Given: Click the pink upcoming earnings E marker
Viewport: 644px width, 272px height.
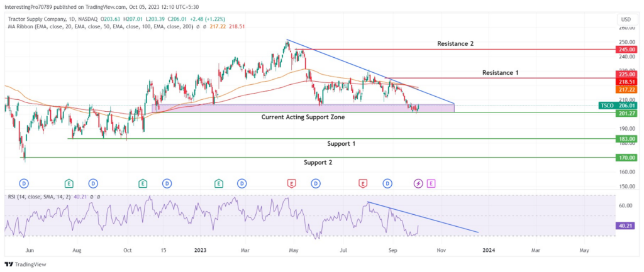Looking at the screenshot, I should (x=431, y=183).
